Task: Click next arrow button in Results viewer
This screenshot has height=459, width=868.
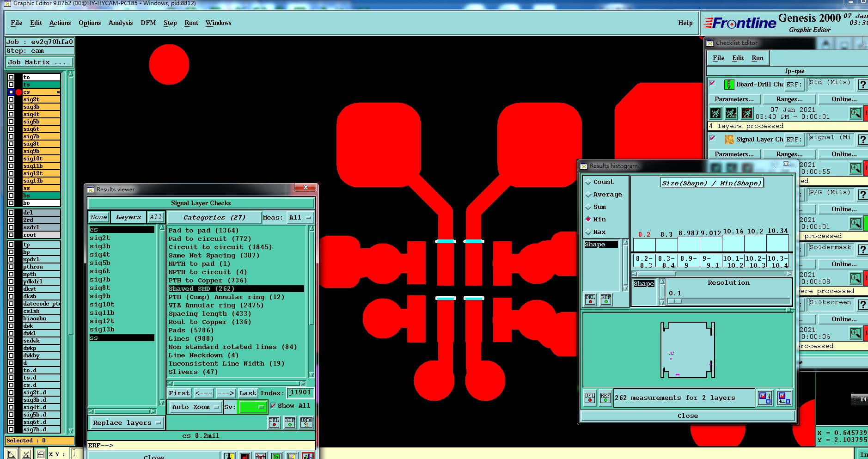Action: coord(226,393)
